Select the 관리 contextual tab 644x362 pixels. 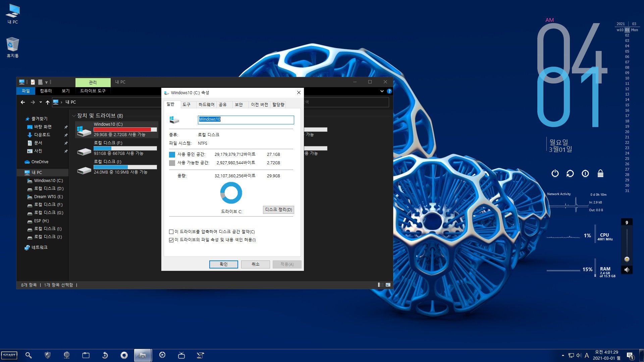[x=93, y=82]
